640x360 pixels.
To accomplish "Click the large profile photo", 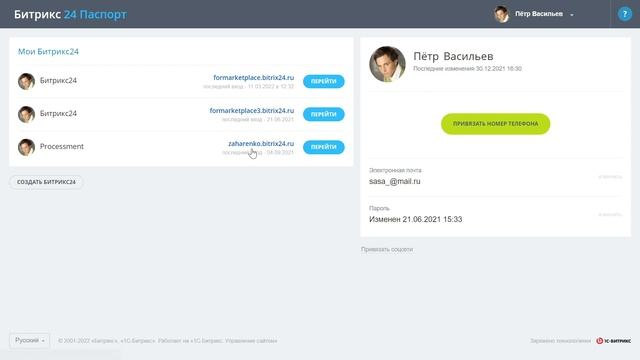I will pyautogui.click(x=387, y=64).
